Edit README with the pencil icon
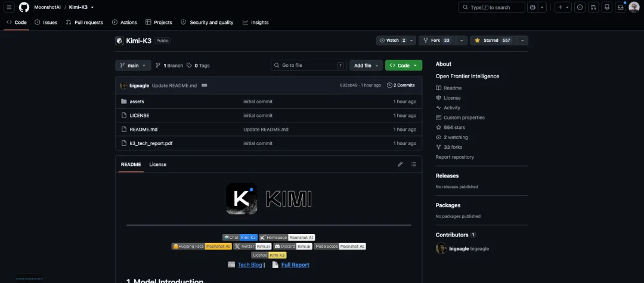Image resolution: width=644 pixels, height=283 pixels. [x=400, y=164]
